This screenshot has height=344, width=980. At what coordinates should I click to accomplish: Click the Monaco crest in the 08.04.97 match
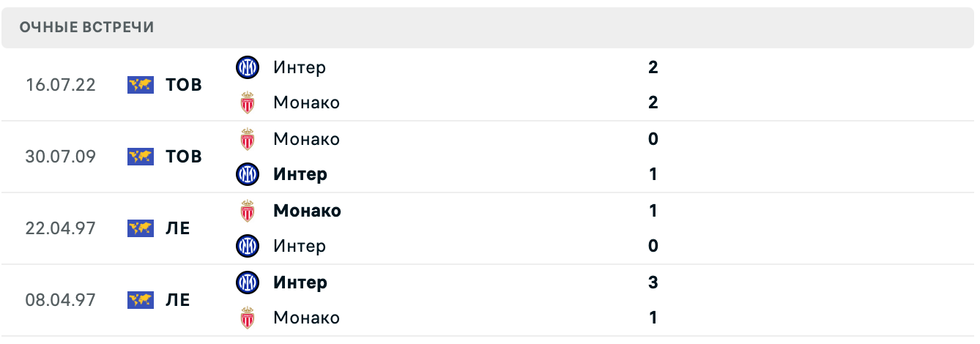pos(248,318)
